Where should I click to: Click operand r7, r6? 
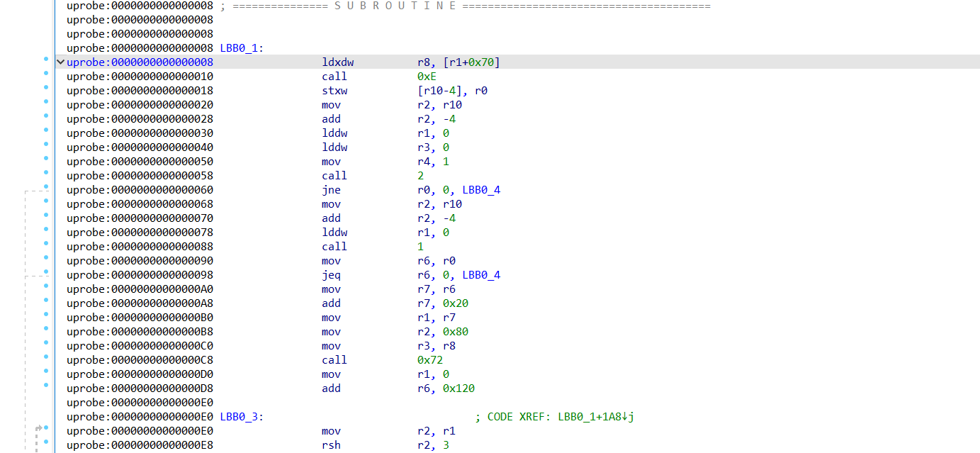pyautogui.click(x=437, y=289)
